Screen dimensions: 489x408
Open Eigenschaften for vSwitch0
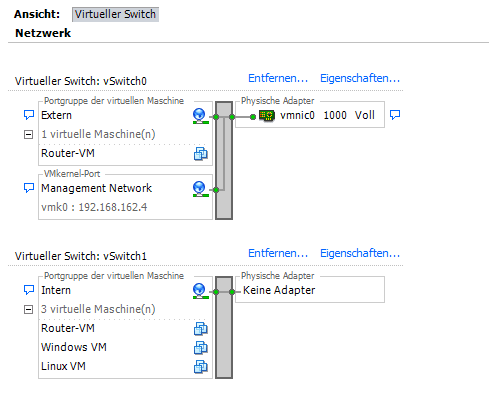[x=360, y=78]
